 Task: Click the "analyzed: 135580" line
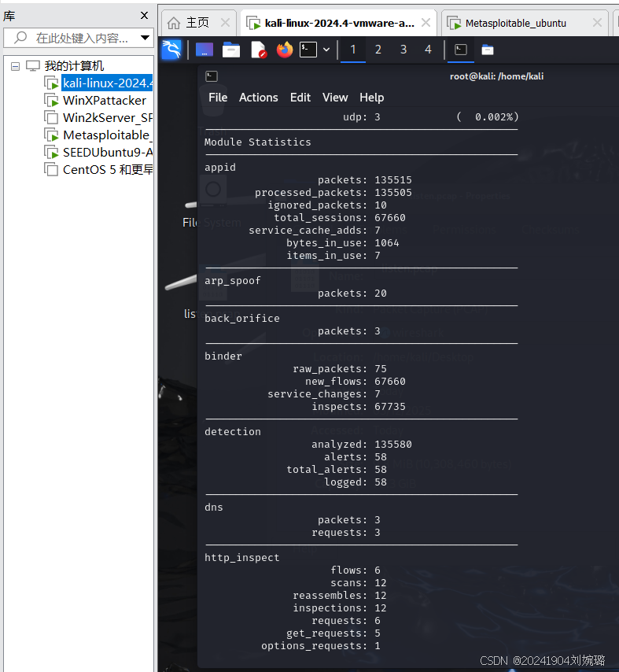(x=362, y=445)
